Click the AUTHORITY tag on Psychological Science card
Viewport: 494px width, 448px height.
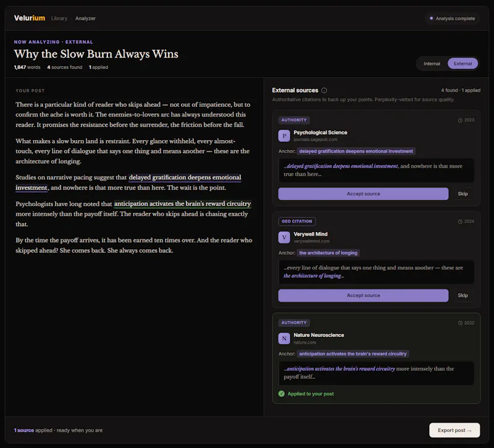pyautogui.click(x=294, y=120)
